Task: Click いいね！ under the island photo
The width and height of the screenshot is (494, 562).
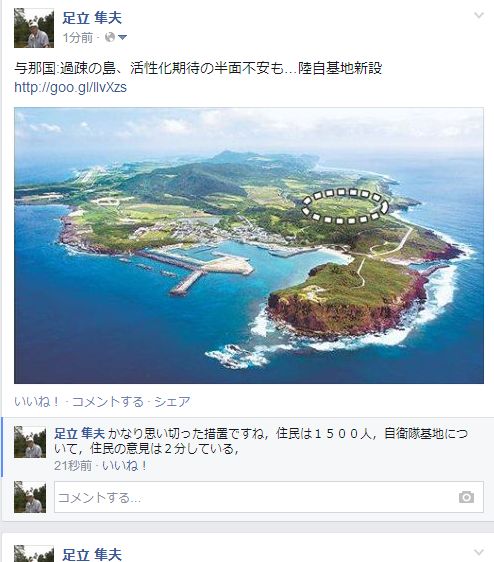Action: [37, 401]
